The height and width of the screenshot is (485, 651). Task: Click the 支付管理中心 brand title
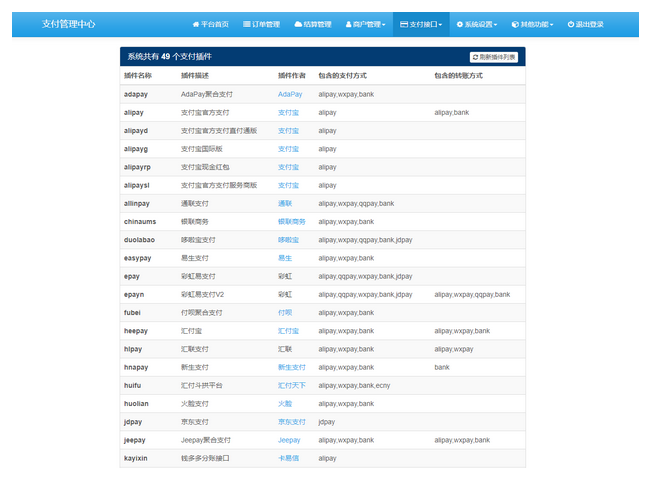pos(69,24)
